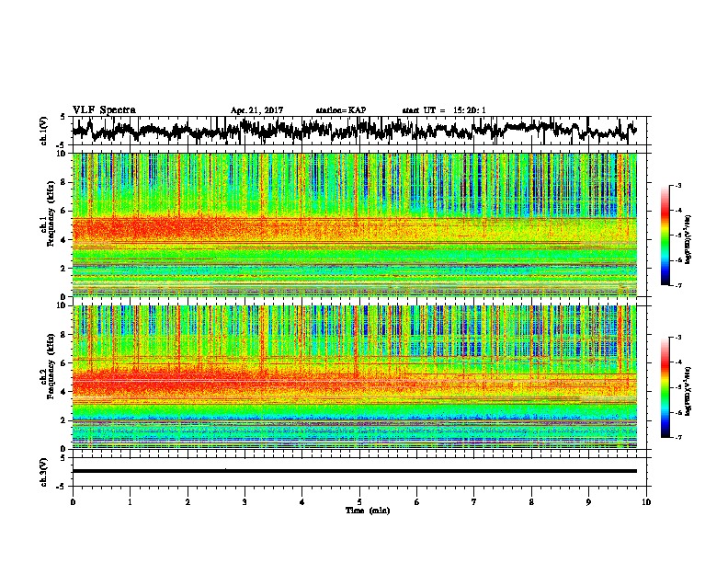Click the ch.1(V) waveform axis label
The image size is (728, 563).
coord(44,131)
